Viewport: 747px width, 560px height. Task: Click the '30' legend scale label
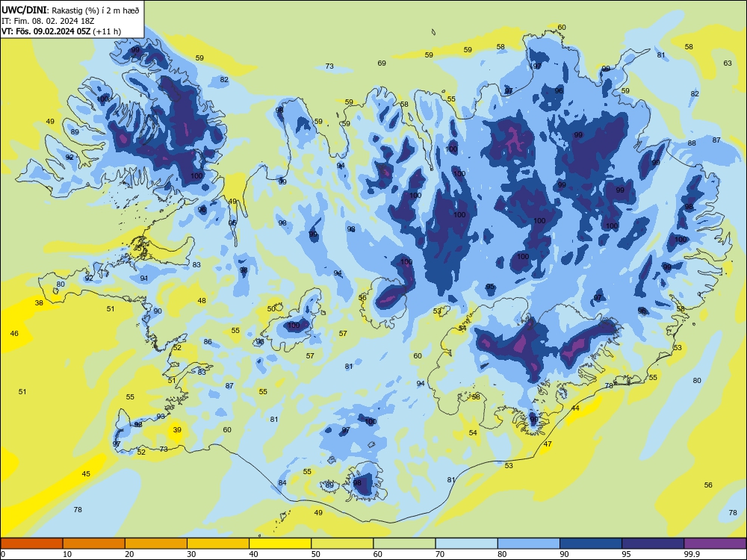pos(191,554)
